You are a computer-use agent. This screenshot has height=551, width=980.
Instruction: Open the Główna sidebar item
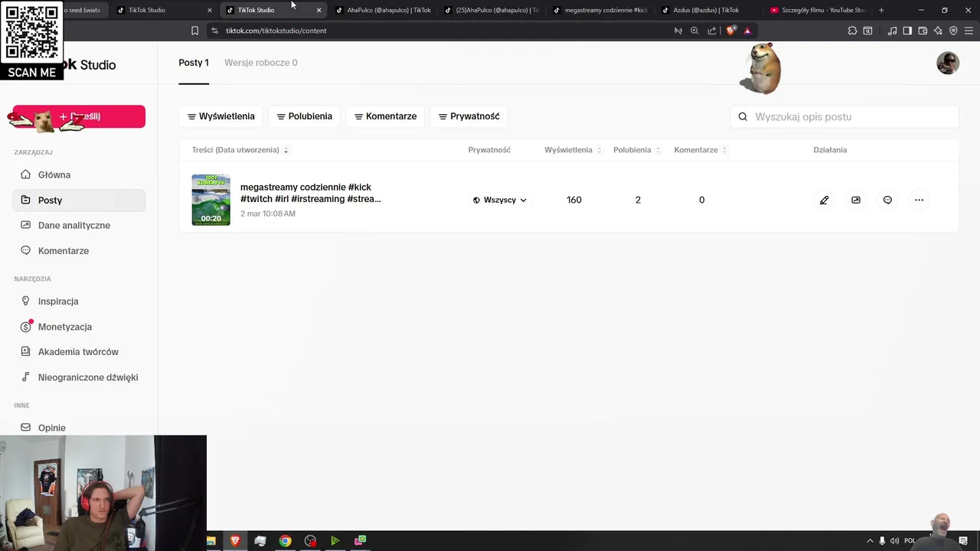pyautogui.click(x=79, y=174)
